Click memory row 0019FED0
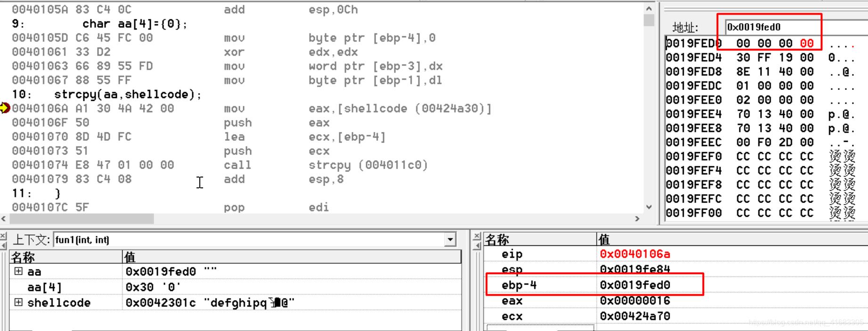The width and height of the screenshot is (868, 331). tap(760, 43)
